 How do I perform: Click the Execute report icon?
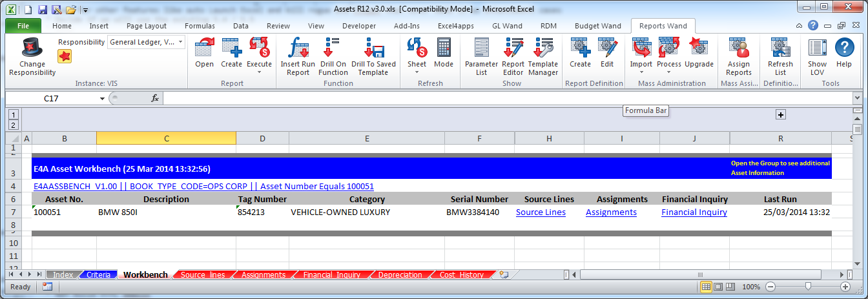point(259,48)
